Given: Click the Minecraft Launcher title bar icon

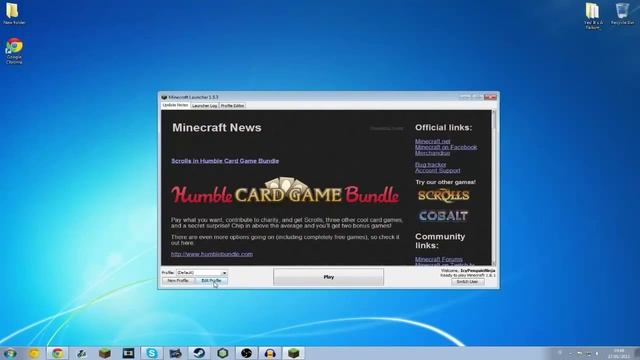Looking at the screenshot, I should pos(164,97).
